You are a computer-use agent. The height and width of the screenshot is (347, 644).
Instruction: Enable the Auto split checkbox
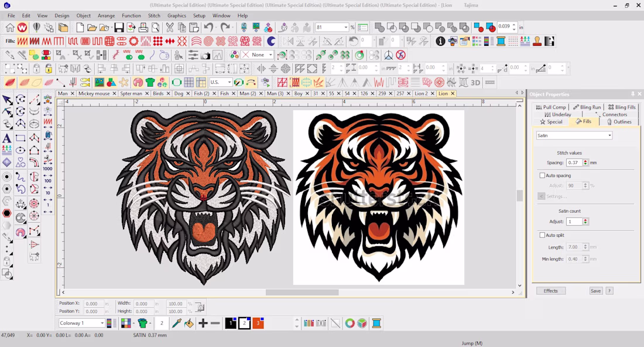tap(542, 235)
